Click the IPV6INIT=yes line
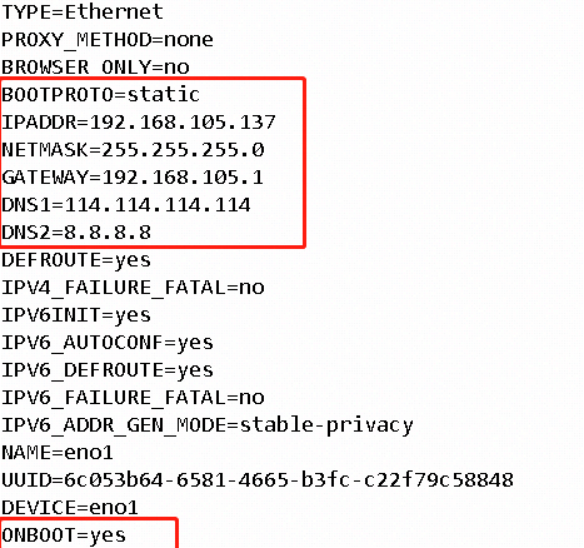This screenshot has width=584, height=548. point(76,316)
